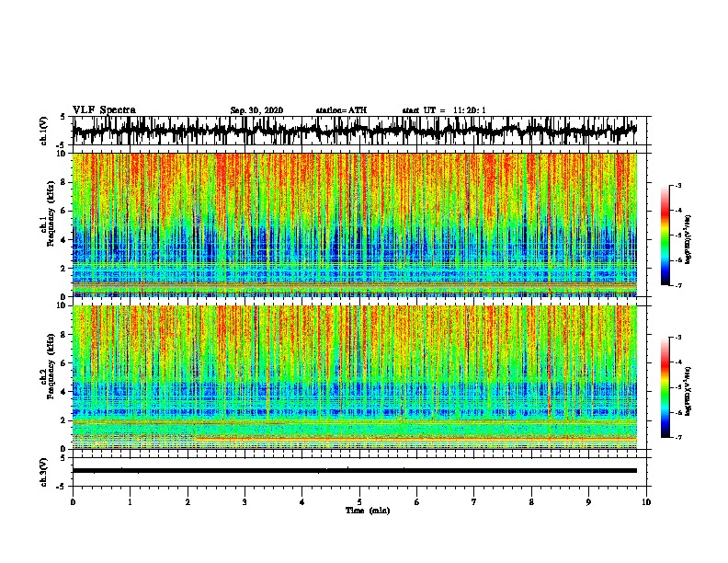Click the ch.2 spectrogram color scale bar
Viewport: 728px width, 563px height.
pyautogui.click(x=665, y=387)
